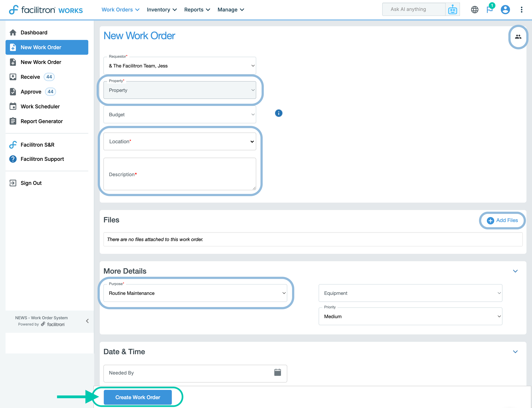Expand the Location dropdown
This screenshot has height=408, width=532.
[180, 142]
